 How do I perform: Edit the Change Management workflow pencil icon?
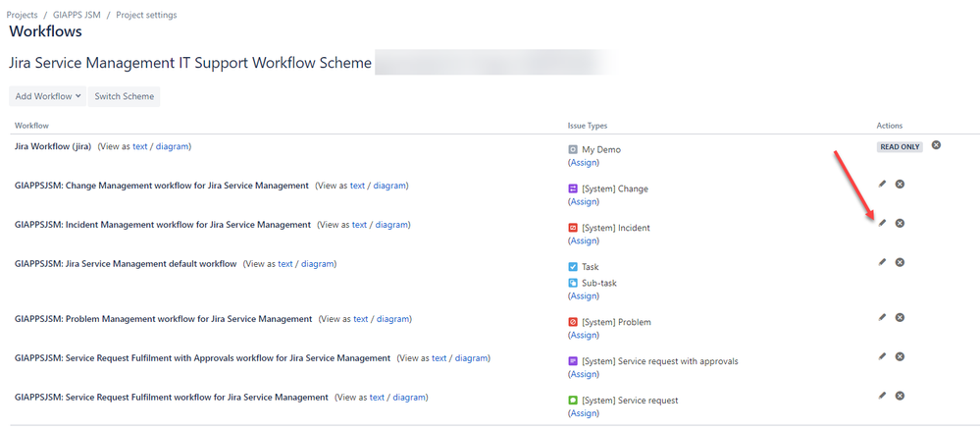click(882, 184)
